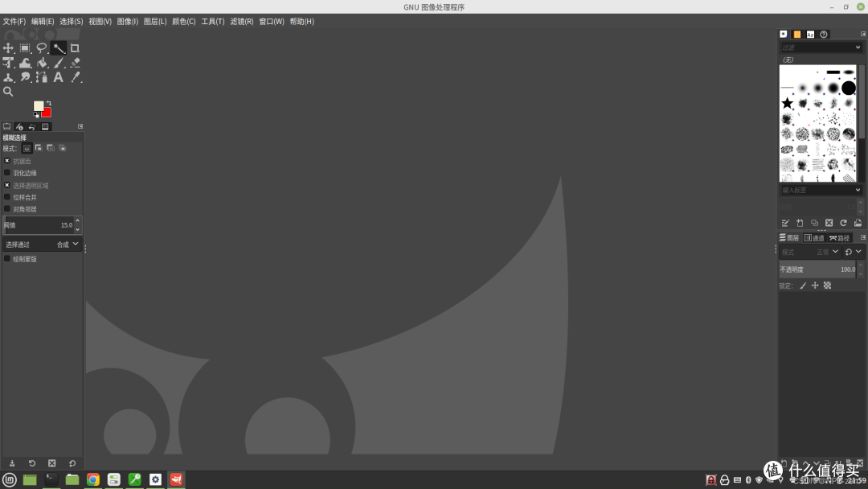Click the red background color swatch
The width and height of the screenshot is (868, 489).
(47, 113)
